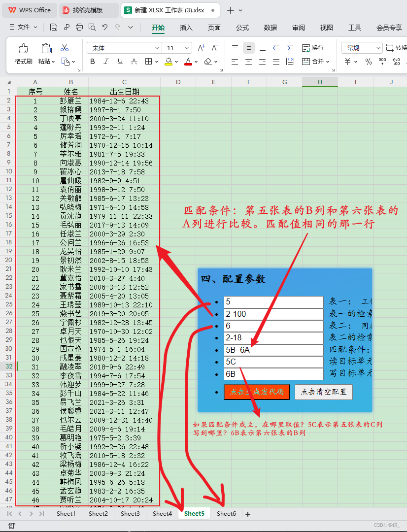Align cell content to bottom
The image size is (407, 532).
click(263, 48)
